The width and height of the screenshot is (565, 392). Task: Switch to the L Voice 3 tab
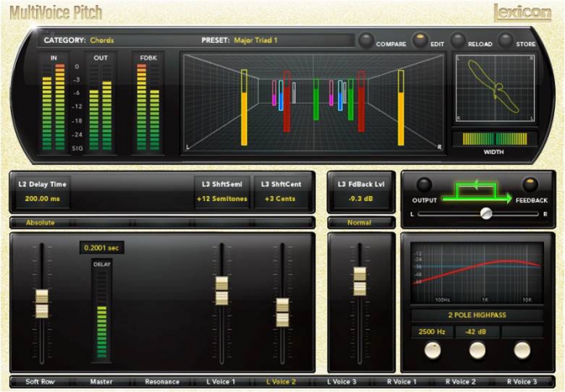click(x=341, y=382)
